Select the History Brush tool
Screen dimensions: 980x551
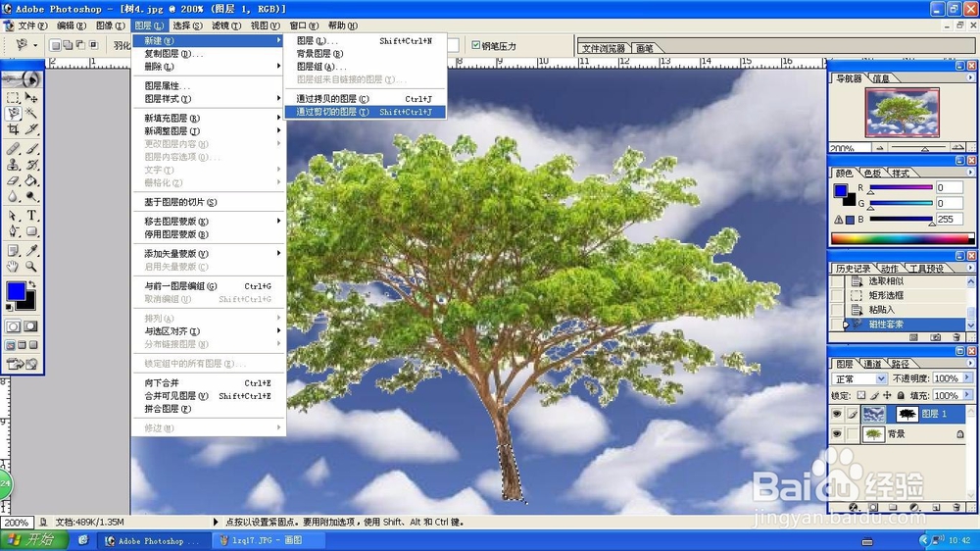[31, 165]
